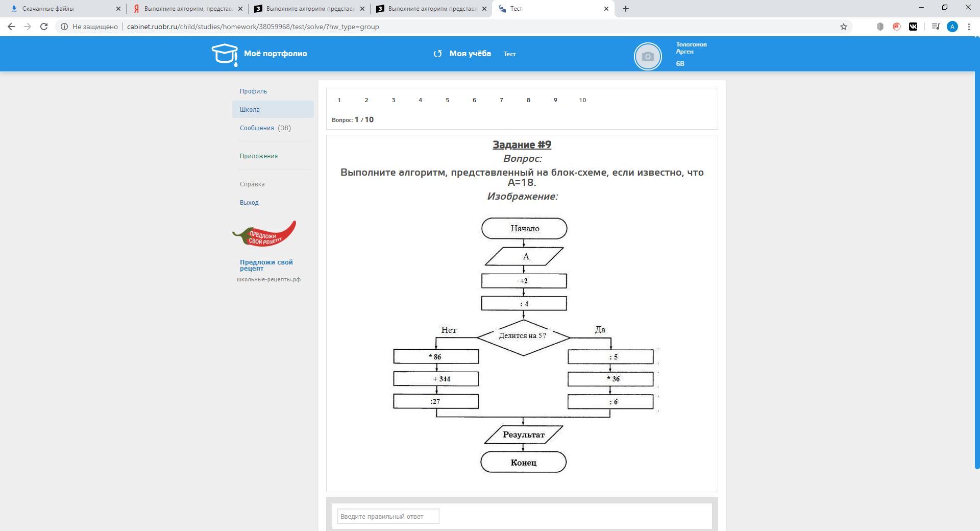Image resolution: width=980 pixels, height=531 pixels.
Task: Open 'Справка' in the sidebar
Action: click(x=252, y=184)
